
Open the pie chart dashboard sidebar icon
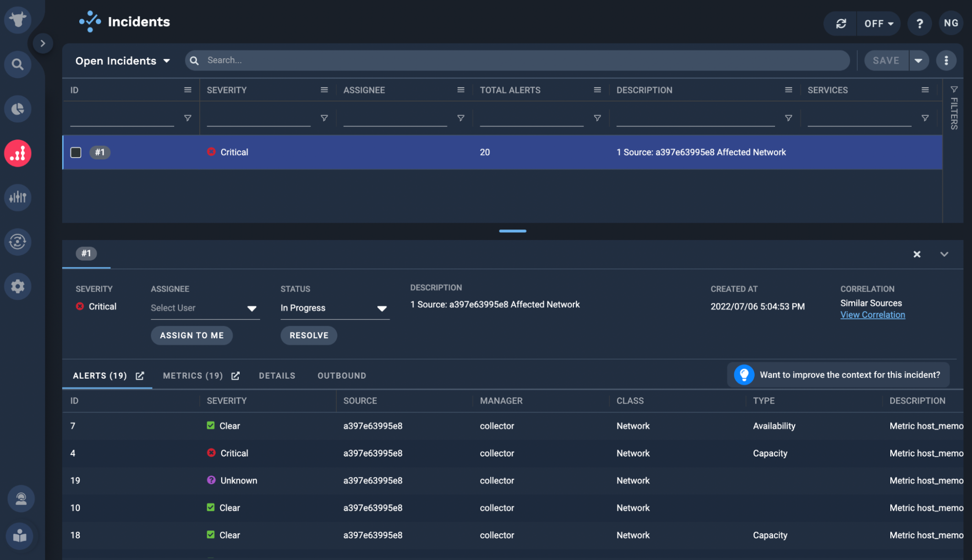(x=18, y=109)
